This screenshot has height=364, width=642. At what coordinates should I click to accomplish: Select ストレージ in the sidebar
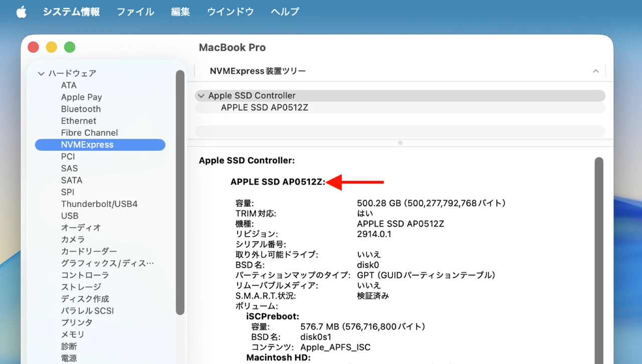(x=82, y=287)
